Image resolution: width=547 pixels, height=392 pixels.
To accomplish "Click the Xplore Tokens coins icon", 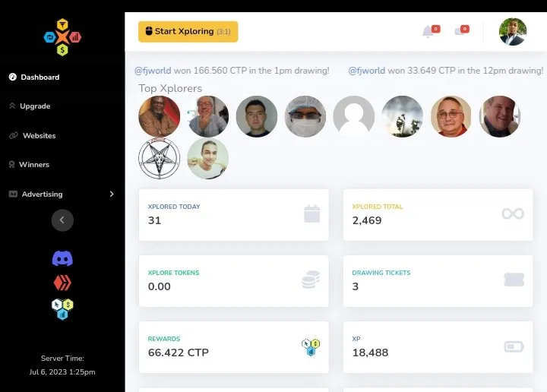I will pos(311,280).
